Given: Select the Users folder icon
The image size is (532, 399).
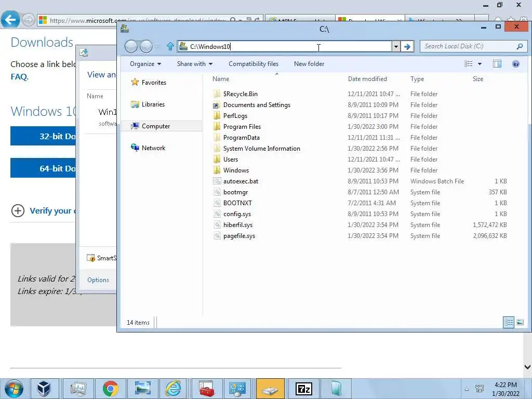Looking at the screenshot, I should tap(217, 159).
